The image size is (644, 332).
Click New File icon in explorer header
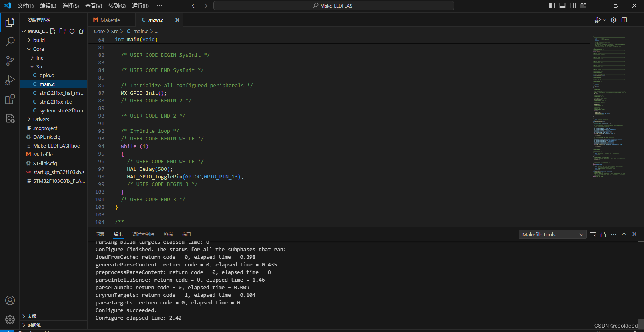pyautogui.click(x=53, y=31)
